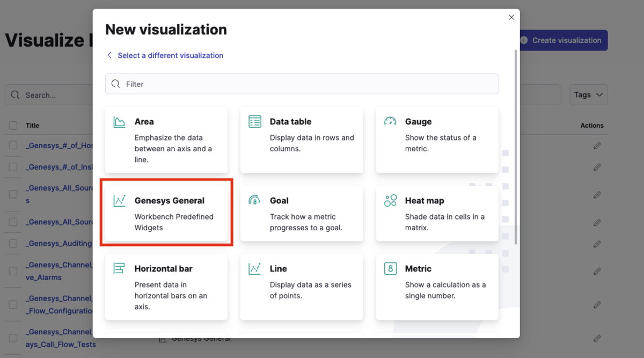Image resolution: width=644 pixels, height=358 pixels.
Task: Click the background search magnifier icon
Action: click(15, 95)
